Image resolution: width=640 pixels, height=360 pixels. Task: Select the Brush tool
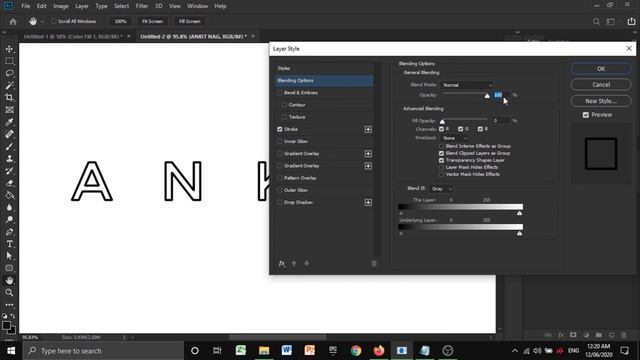pos(9,147)
